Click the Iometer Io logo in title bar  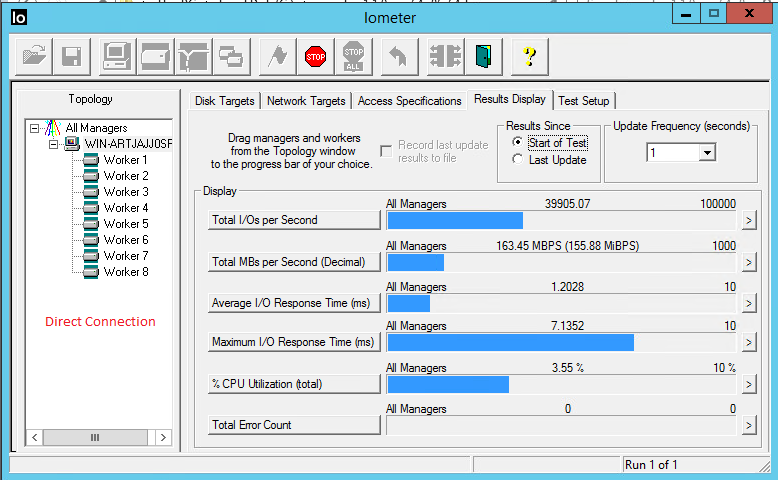(x=19, y=17)
